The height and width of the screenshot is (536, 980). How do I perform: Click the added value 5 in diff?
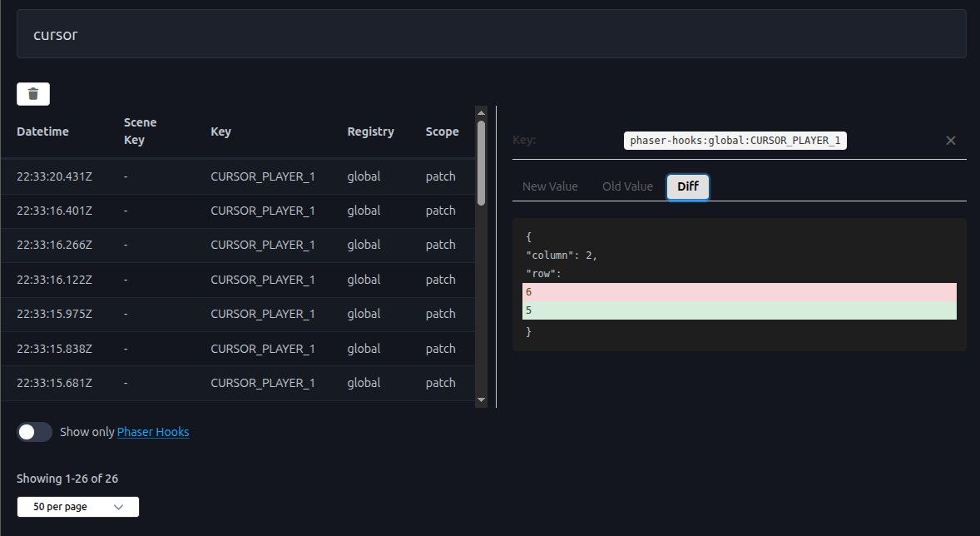click(x=740, y=310)
